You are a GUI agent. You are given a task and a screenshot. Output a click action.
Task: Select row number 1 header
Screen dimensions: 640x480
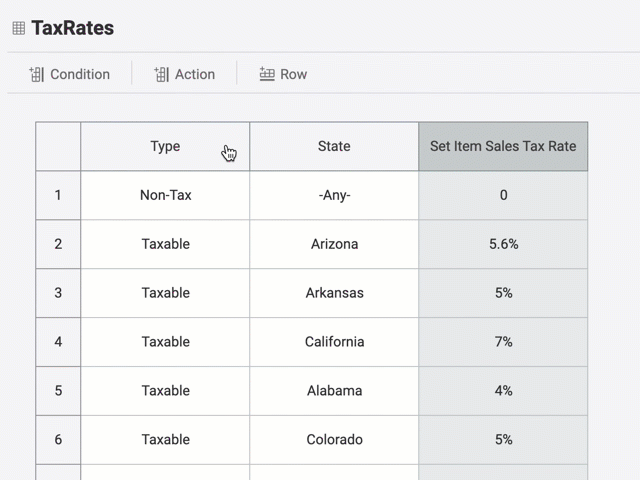click(58, 195)
